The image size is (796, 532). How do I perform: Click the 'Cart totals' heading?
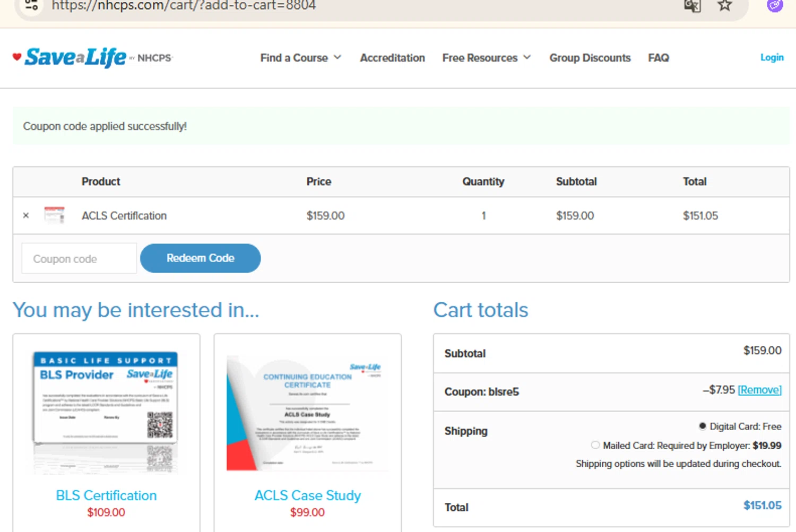481,310
